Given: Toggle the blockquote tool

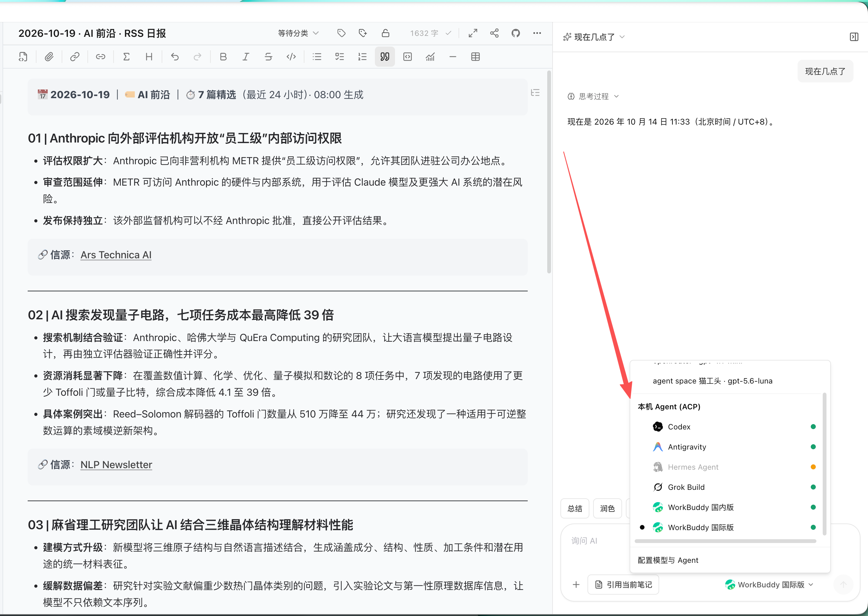Looking at the screenshot, I should coord(385,57).
